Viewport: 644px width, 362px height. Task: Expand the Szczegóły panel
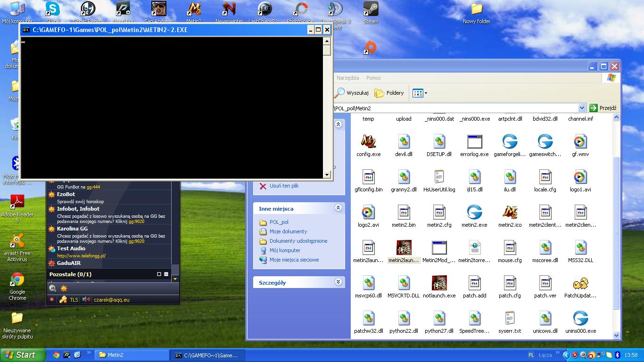(x=338, y=282)
